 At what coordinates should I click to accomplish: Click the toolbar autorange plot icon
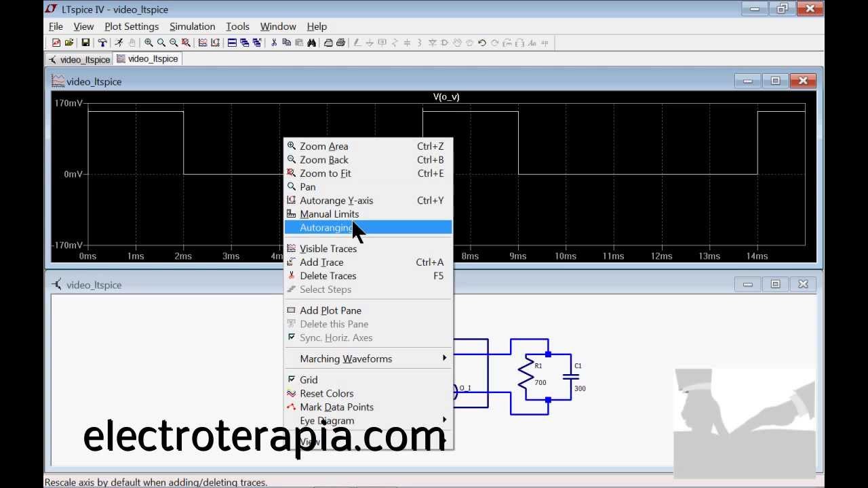(216, 43)
